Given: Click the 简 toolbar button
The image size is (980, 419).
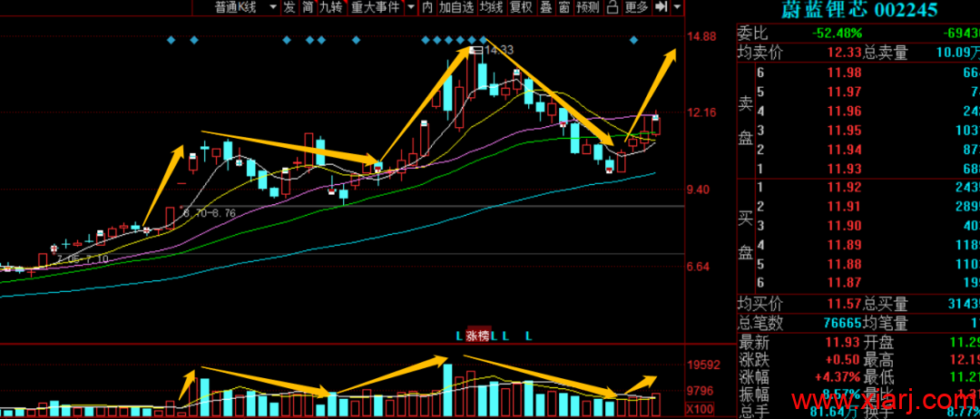Looking at the screenshot, I should coord(308,7).
